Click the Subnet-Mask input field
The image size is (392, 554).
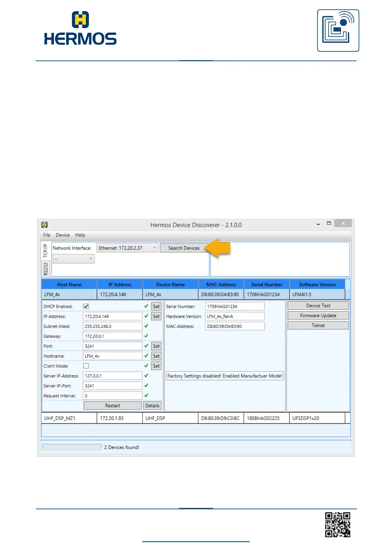tap(113, 326)
